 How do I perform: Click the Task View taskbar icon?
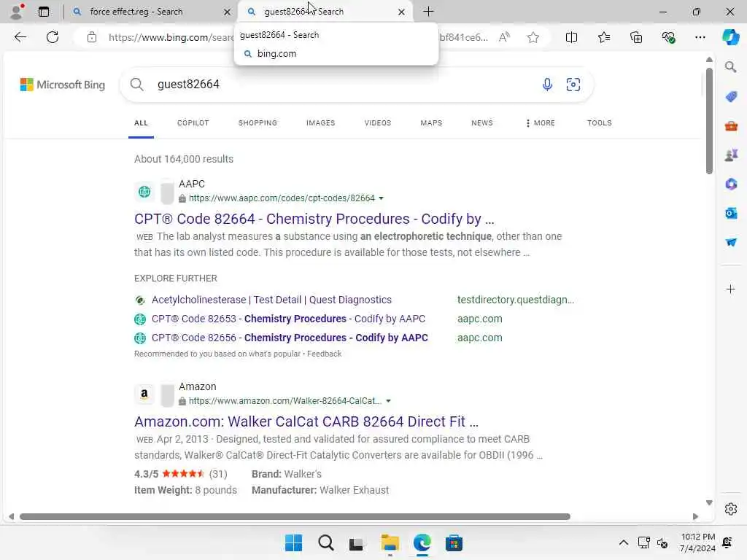[356, 543]
